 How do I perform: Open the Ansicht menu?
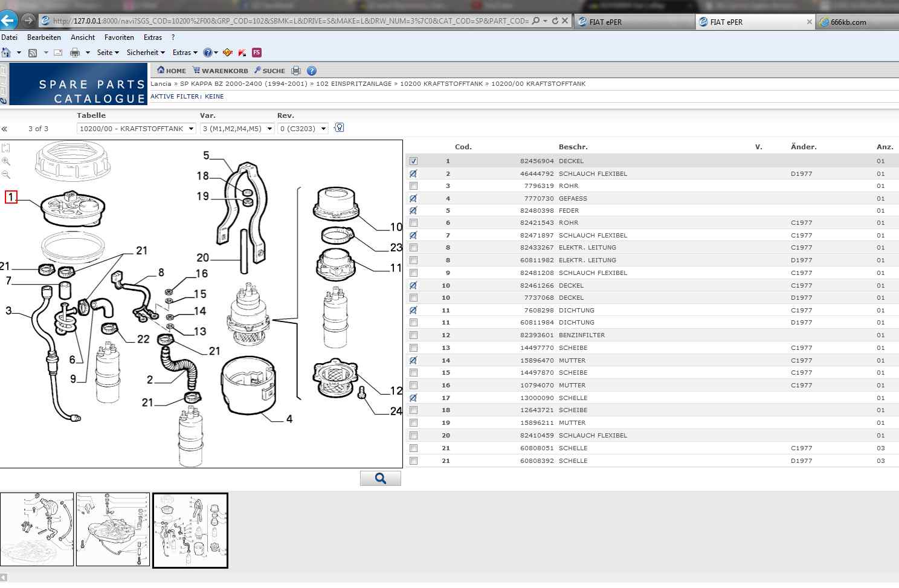point(83,37)
